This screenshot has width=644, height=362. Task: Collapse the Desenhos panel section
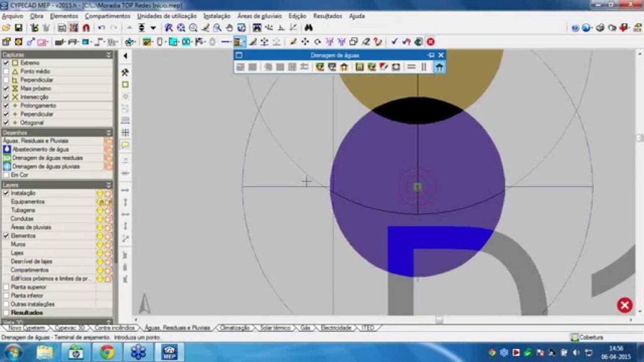point(109,133)
